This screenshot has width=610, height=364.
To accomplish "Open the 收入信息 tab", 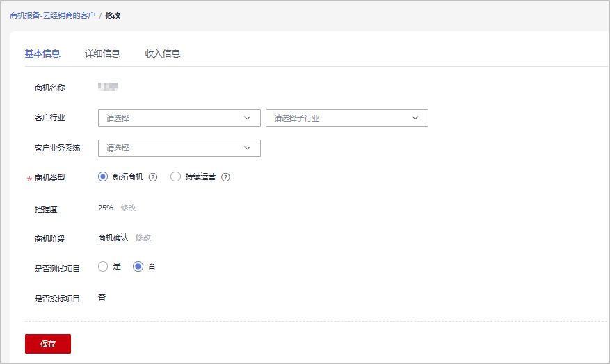I will point(162,53).
